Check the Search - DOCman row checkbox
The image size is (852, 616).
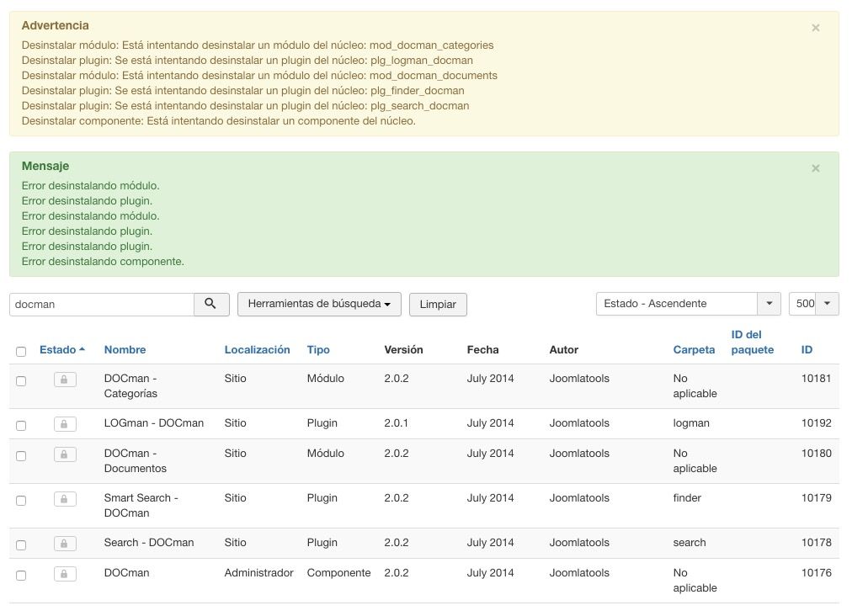(x=21, y=544)
